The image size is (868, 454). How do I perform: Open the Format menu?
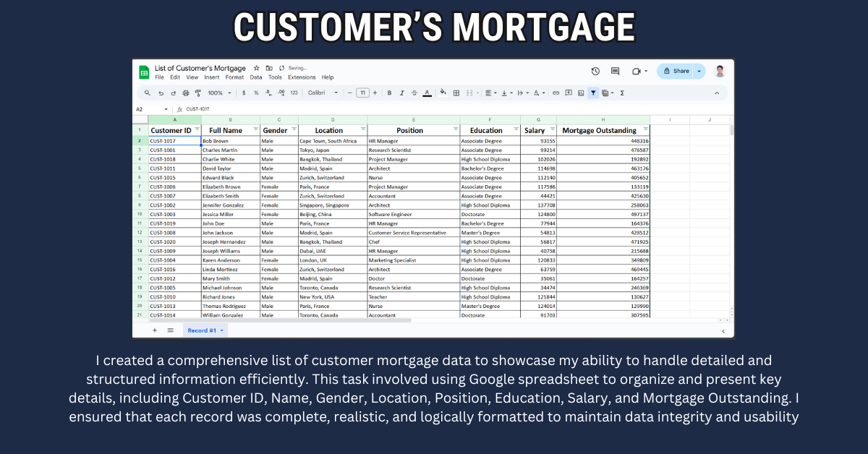pos(234,77)
